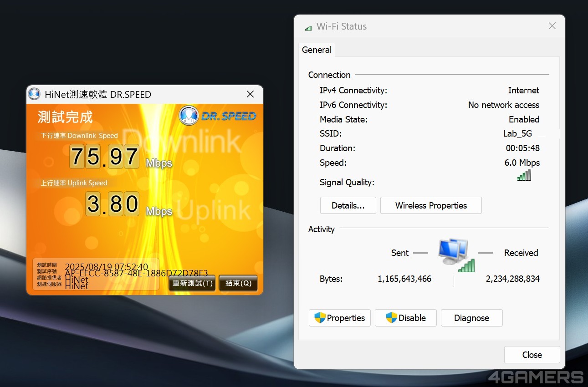Click the Close button in Wi-Fi Status
Viewport: 588px width, 387px height.
(x=532, y=355)
